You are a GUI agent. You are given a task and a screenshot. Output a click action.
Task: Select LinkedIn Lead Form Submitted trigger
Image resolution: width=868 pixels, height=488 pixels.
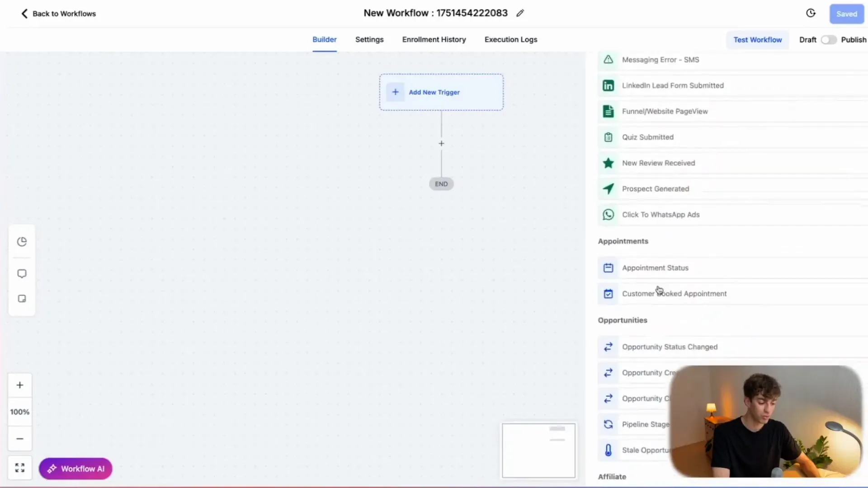(733, 85)
